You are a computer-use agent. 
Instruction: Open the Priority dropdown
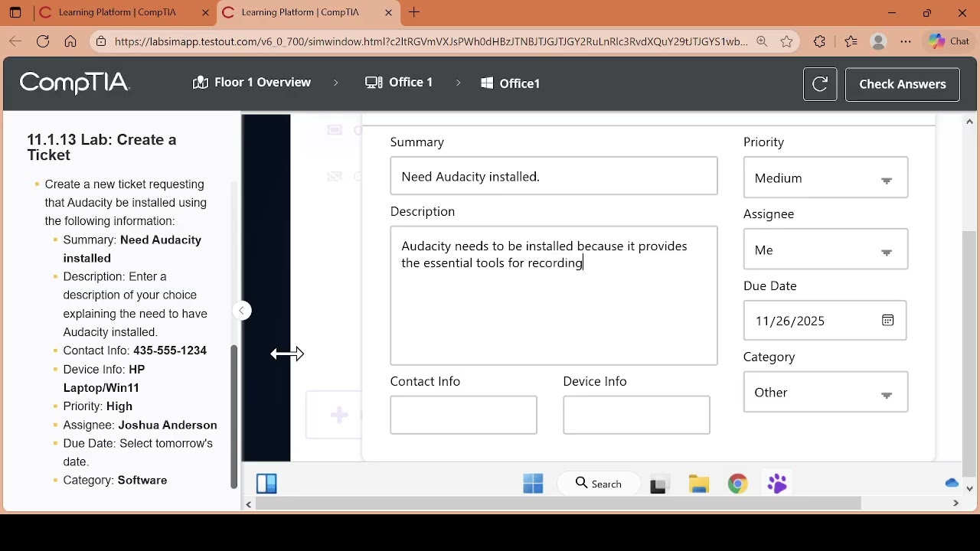pyautogui.click(x=825, y=178)
